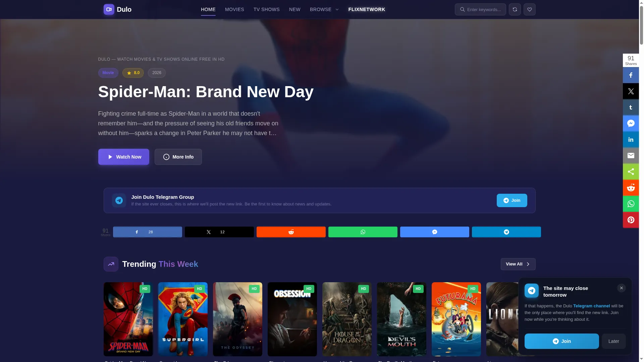
Task: Focus the Enter keywords search field
Action: [480, 9]
